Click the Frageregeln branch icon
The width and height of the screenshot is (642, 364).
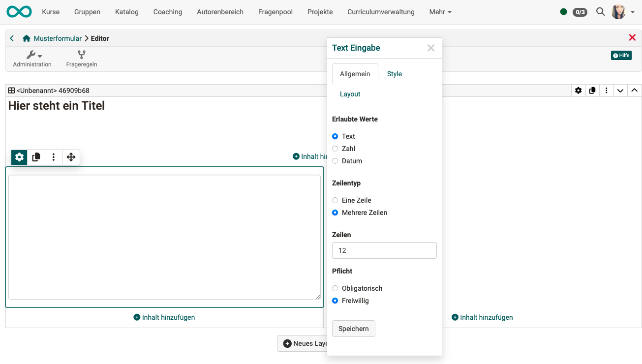click(82, 55)
